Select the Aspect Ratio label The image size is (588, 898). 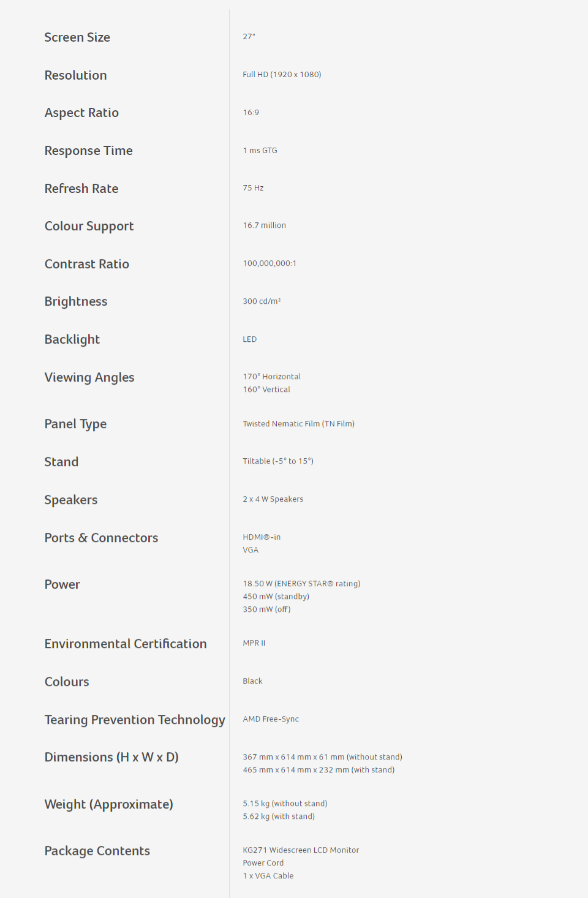tap(81, 113)
